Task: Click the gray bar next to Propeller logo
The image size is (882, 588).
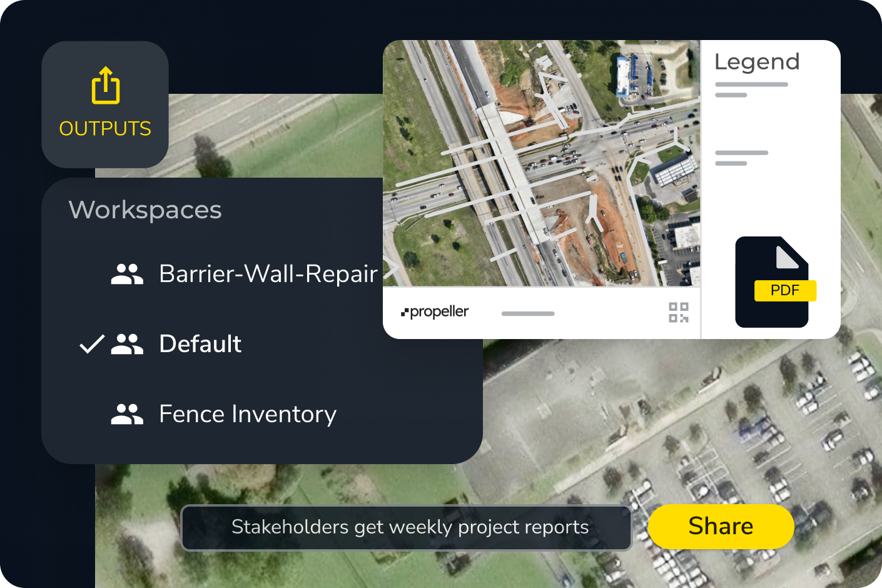Action: (x=528, y=313)
